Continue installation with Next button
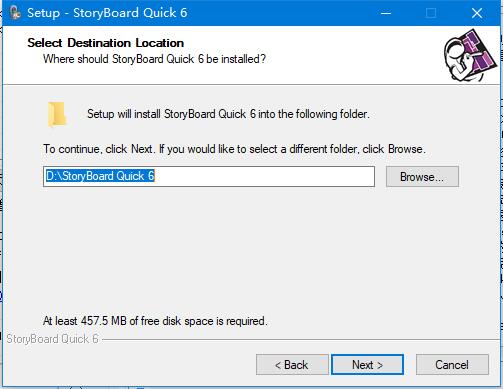This screenshot has height=389, width=503. pos(367,365)
